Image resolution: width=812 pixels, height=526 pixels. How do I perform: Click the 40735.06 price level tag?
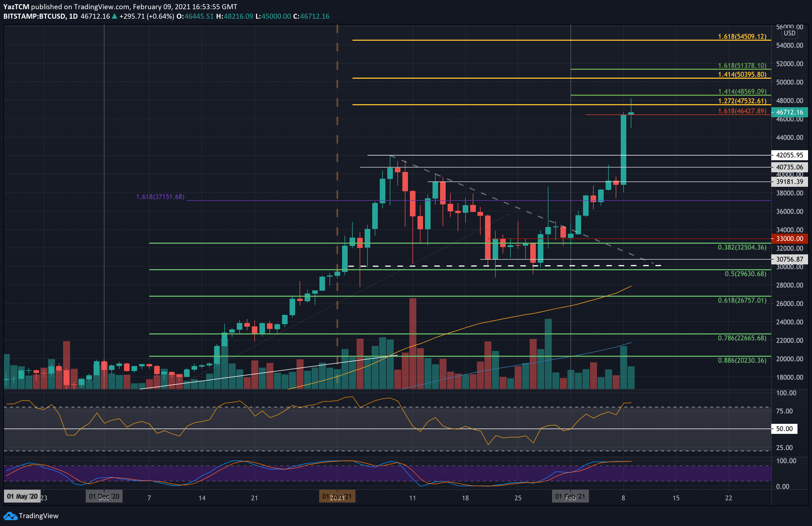pos(789,167)
